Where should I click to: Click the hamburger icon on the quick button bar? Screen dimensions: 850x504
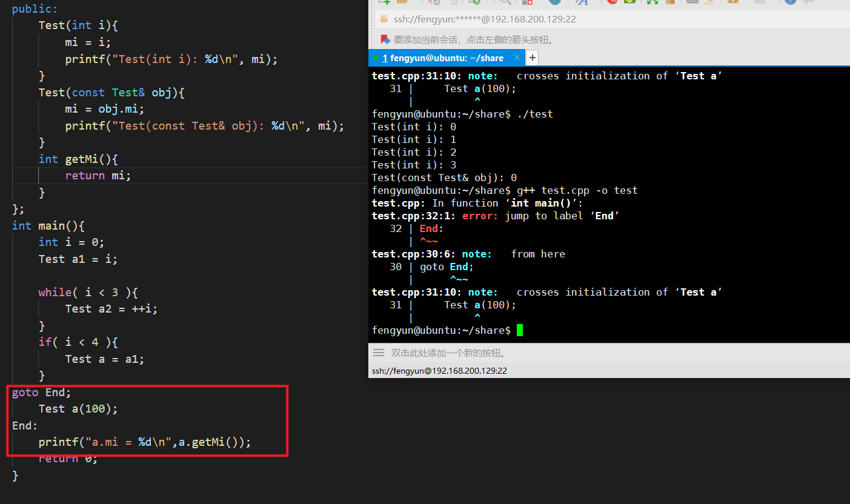click(x=379, y=353)
